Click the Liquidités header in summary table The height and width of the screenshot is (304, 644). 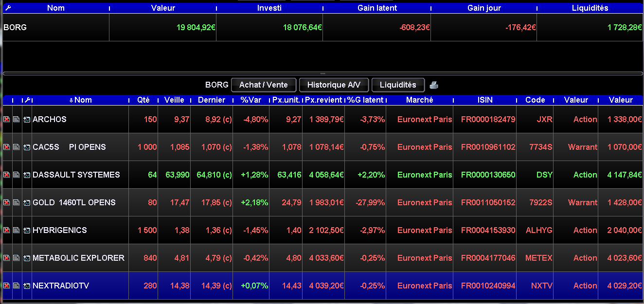click(590, 8)
